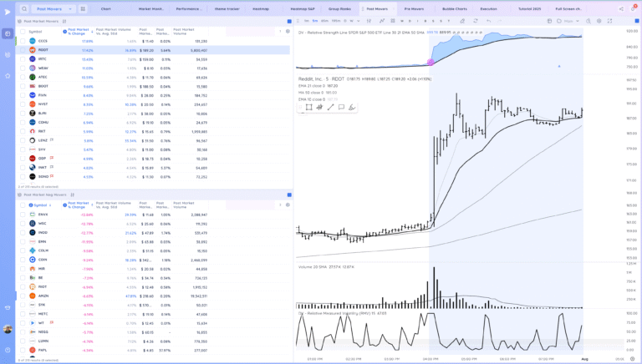Click the chart refresh icon
The width and height of the screenshot is (642, 364).
(x=476, y=21)
